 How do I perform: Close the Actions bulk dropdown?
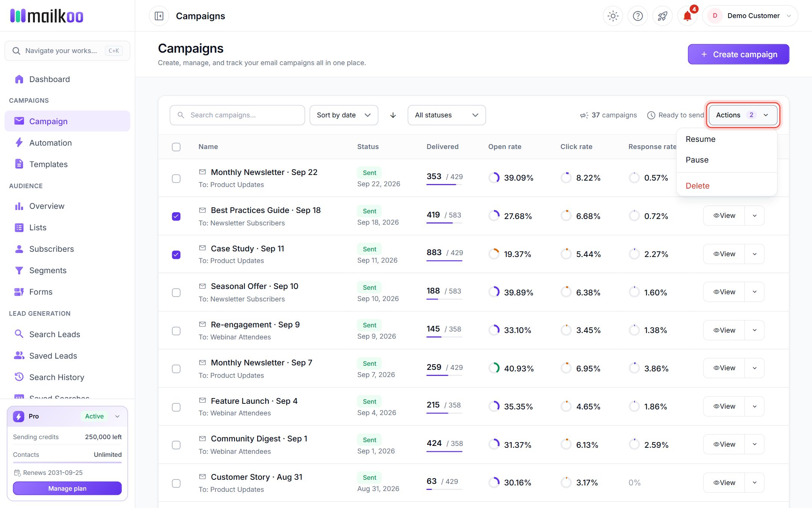click(743, 115)
